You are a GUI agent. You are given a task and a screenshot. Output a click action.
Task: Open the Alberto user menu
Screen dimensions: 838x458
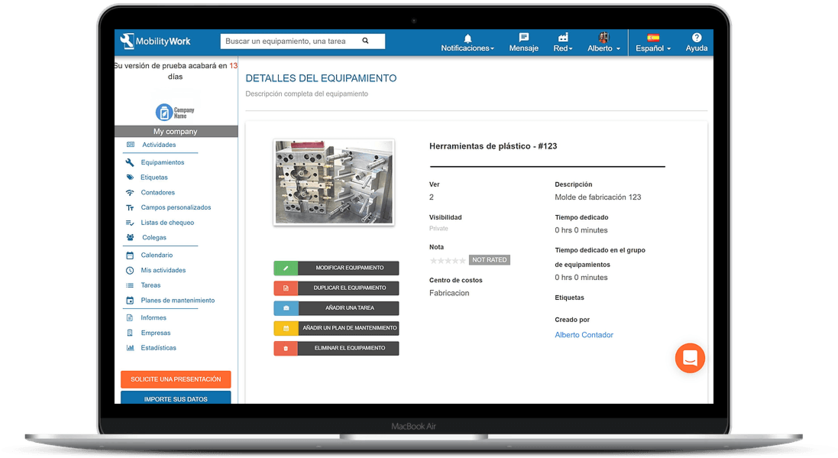click(x=604, y=43)
